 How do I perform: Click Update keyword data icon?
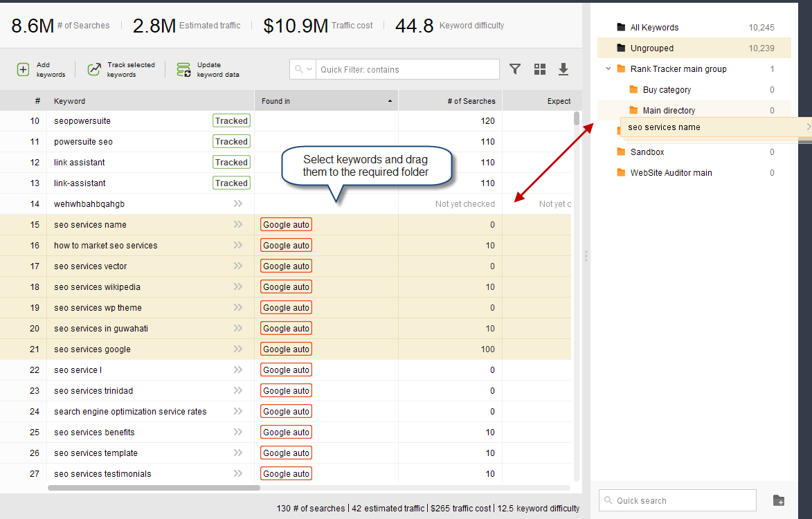point(183,70)
